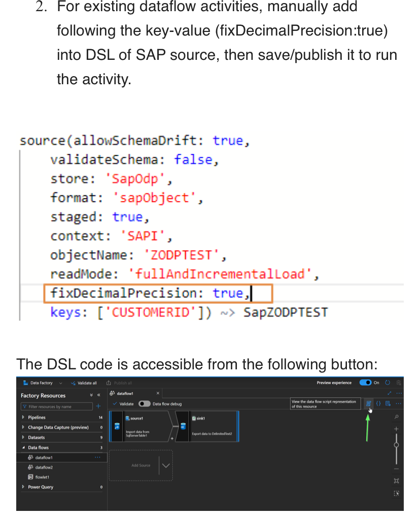The height and width of the screenshot is (517, 420).
Task: Click the source1 node database icon
Action: pos(117,426)
